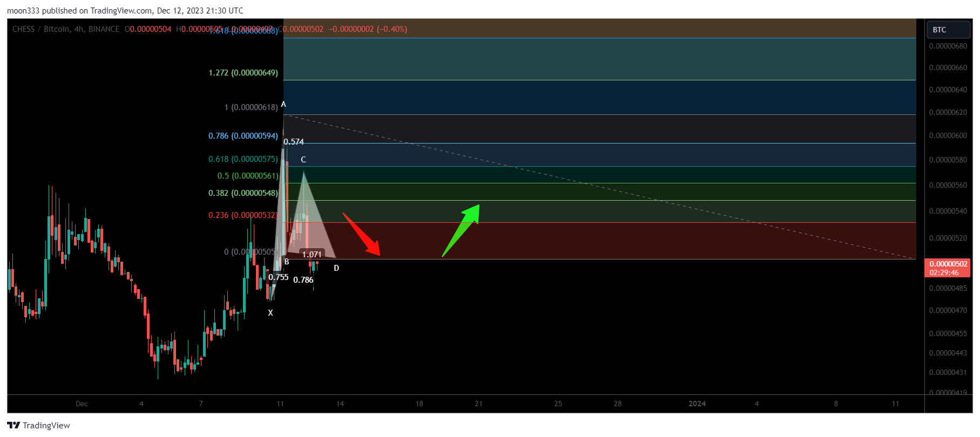Click 0.00000620 on the price axis
This screenshot has width=980, height=437.
pyautogui.click(x=948, y=113)
